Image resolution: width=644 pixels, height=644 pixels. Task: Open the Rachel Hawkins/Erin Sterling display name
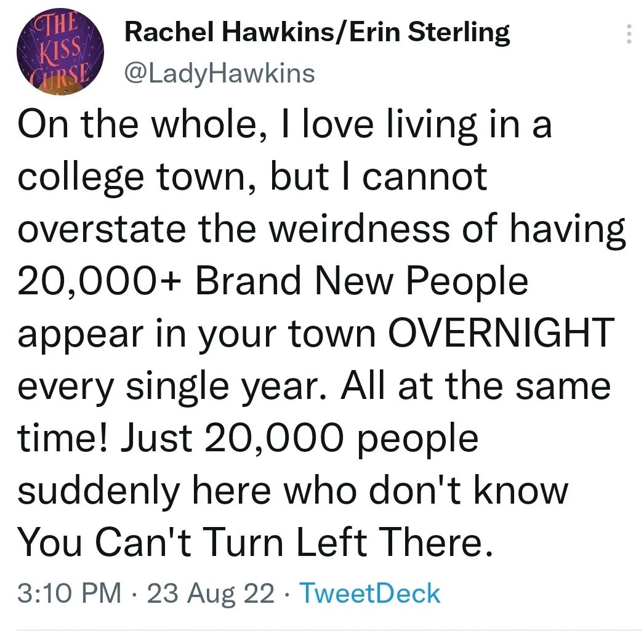[317, 33]
